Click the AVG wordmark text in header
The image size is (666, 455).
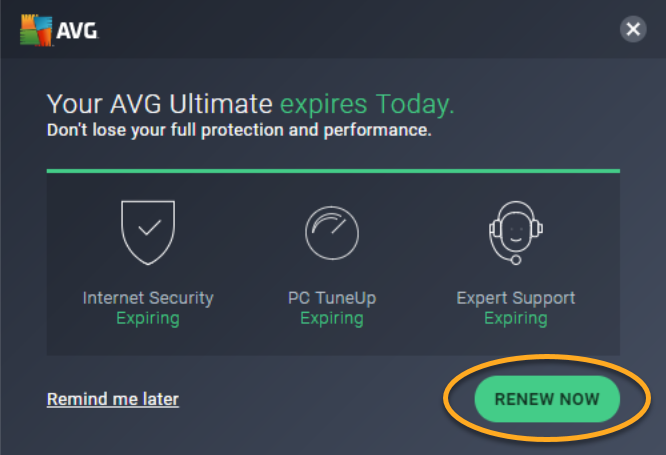coord(77,31)
